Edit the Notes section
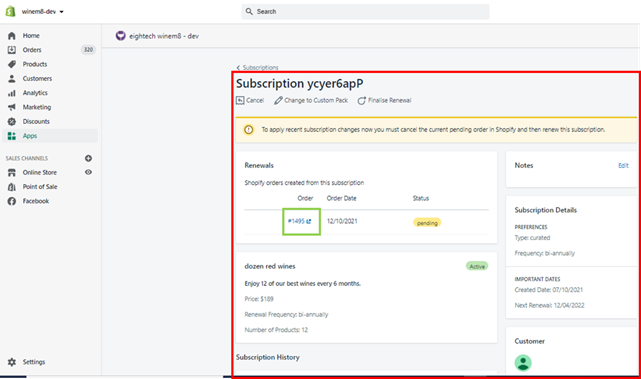 623,166
